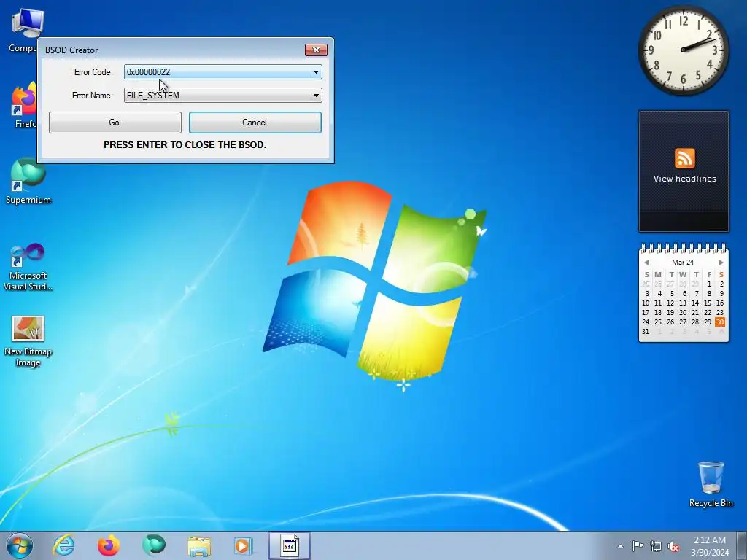This screenshot has width=747, height=560.
Task: Open the Windows Start menu orb
Action: (x=20, y=545)
